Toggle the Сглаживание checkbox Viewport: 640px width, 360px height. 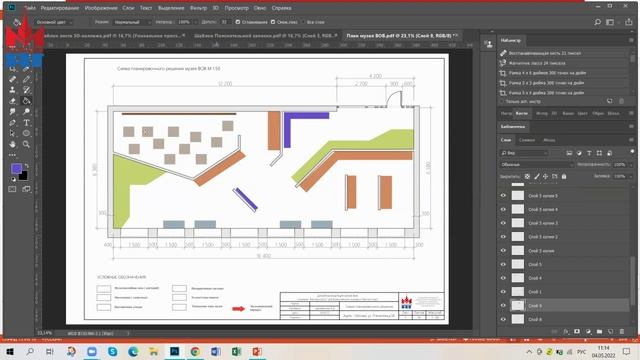238,22
